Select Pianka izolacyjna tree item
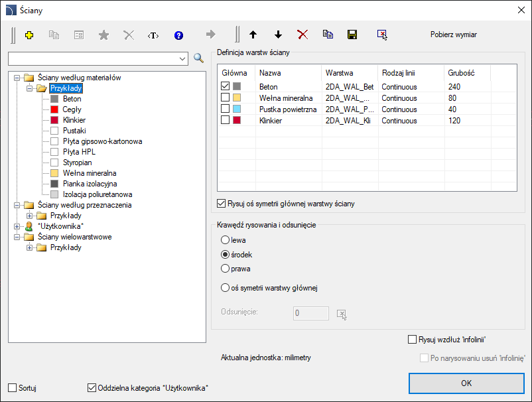 pos(90,184)
